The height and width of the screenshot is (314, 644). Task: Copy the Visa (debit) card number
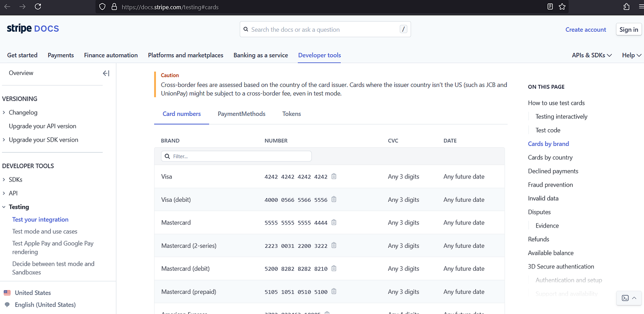tap(334, 200)
